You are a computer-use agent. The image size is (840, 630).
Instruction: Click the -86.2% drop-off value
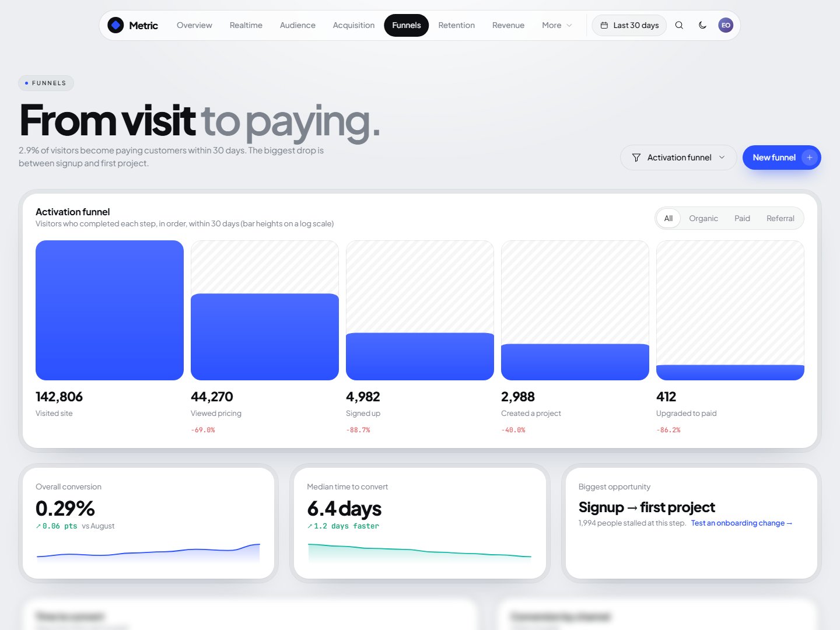668,430
